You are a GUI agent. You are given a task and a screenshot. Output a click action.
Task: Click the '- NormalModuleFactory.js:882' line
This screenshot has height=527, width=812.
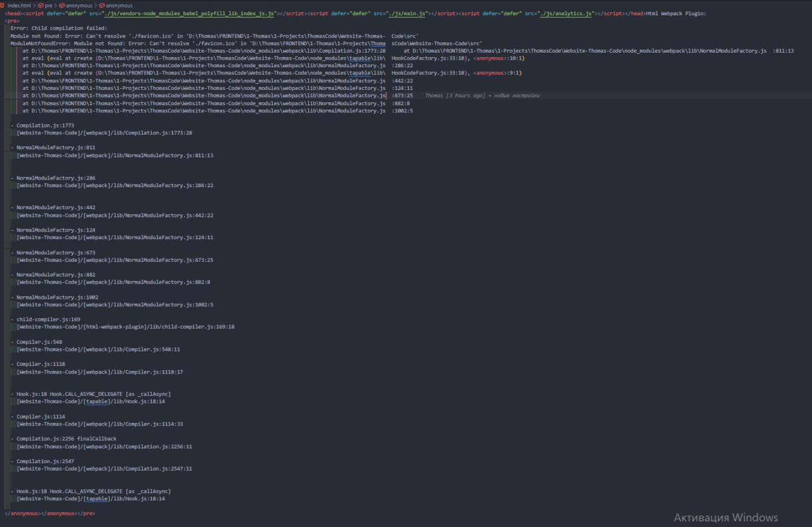click(x=53, y=275)
